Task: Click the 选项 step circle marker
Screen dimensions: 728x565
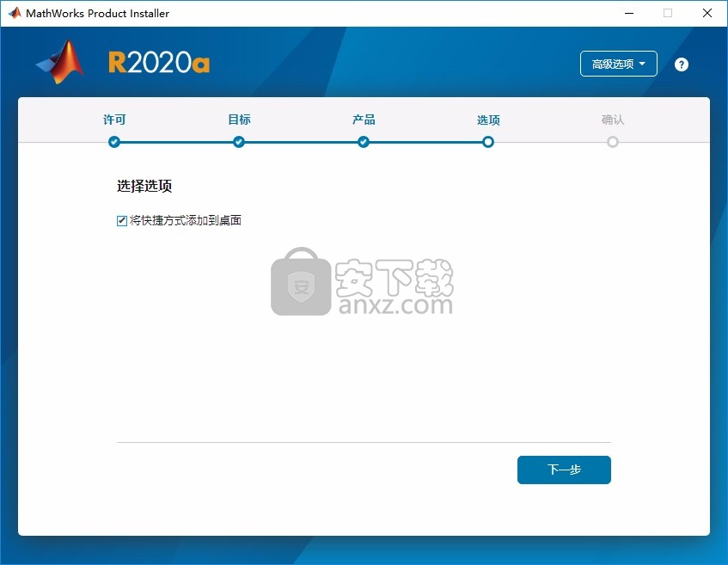Action: 488,142
